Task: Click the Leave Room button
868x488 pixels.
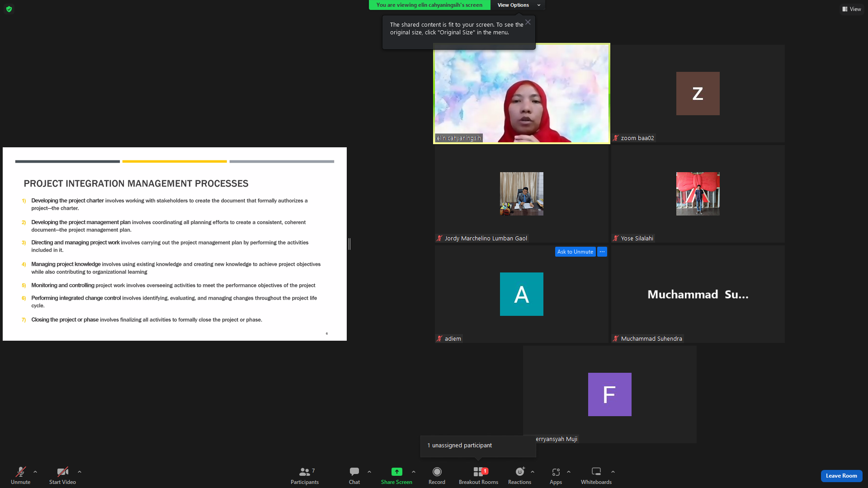Action: 841,476
